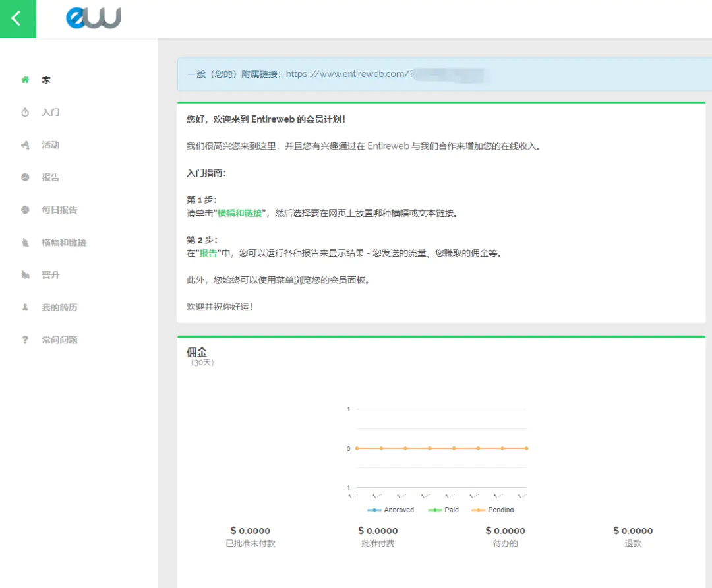Click the pie chart icon beside 报告
The height and width of the screenshot is (588, 712).
click(25, 177)
